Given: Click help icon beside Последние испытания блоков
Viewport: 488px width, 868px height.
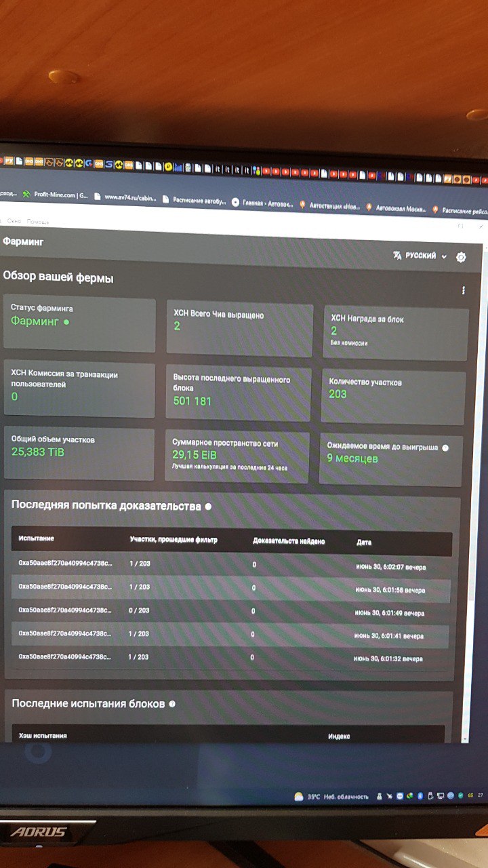Looking at the screenshot, I should point(171,704).
